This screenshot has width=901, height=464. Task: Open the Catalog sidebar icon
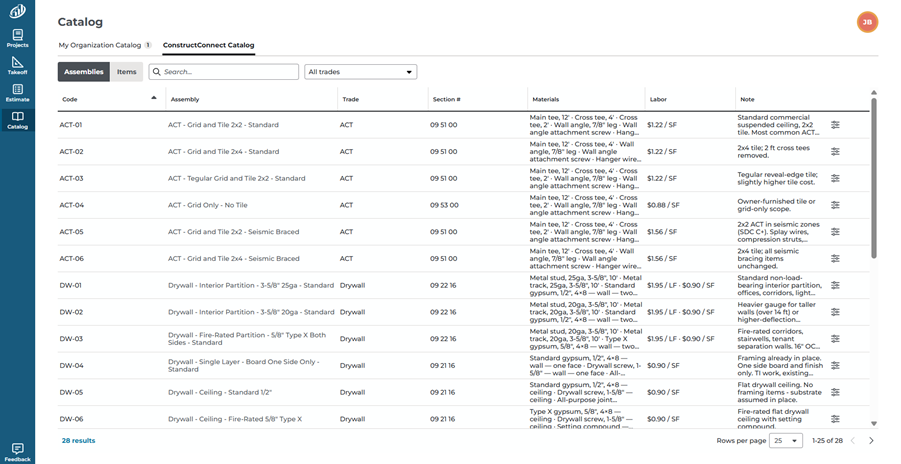point(17,120)
